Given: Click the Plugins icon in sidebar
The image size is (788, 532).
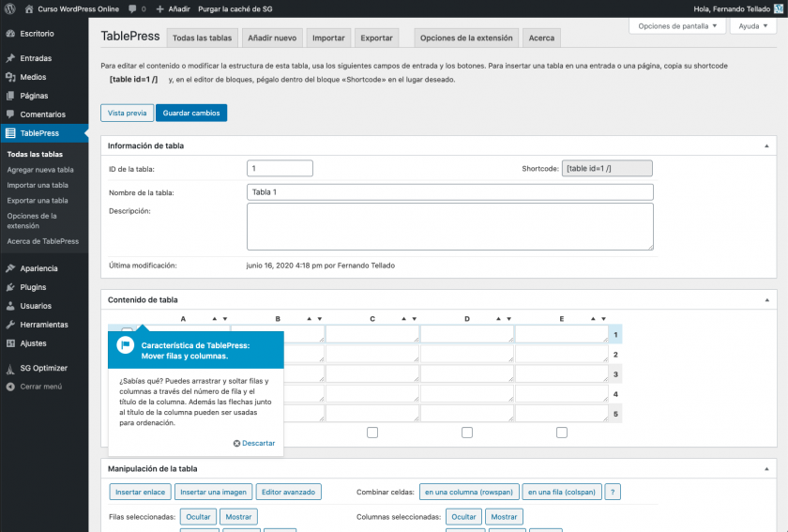Looking at the screenshot, I should tap(10, 287).
